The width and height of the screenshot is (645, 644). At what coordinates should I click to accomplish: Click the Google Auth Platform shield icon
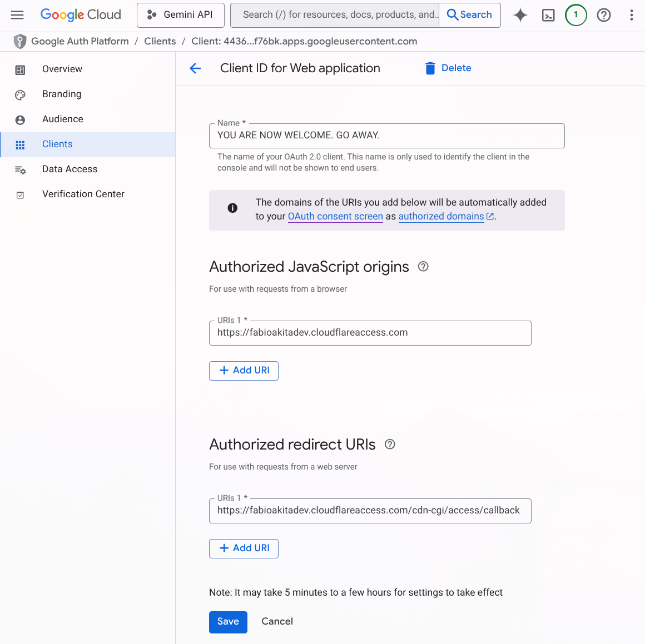[20, 42]
